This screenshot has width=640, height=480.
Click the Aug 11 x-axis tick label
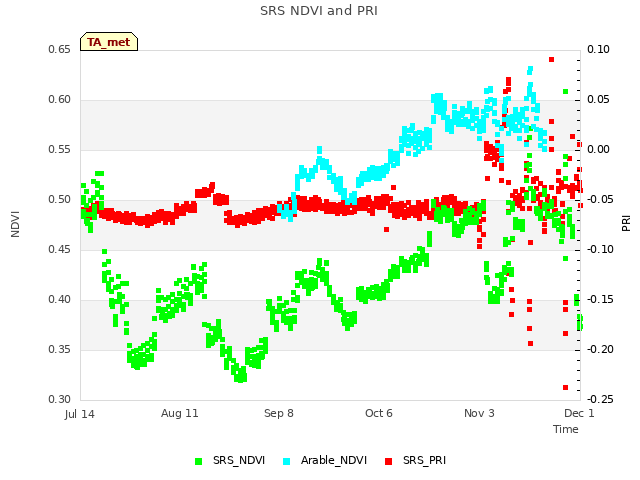pyautogui.click(x=180, y=413)
